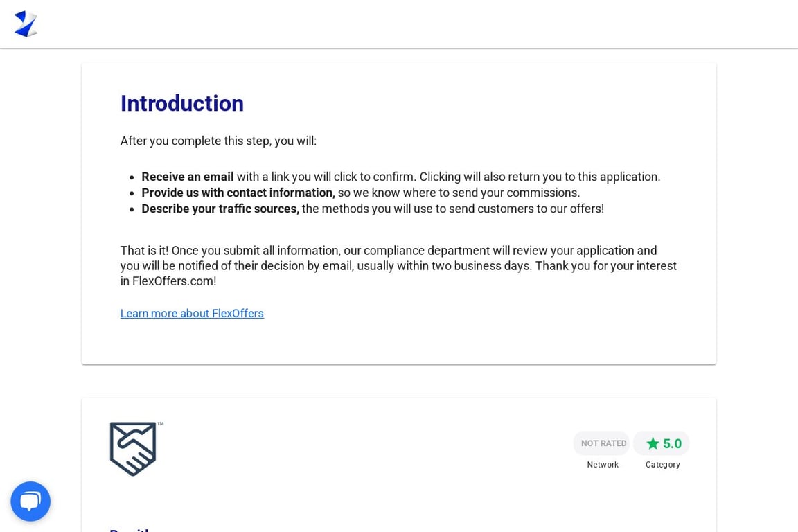Click the blue hourglass-shaped brand mark
Screen dimensions: 798x532
click(x=26, y=23)
